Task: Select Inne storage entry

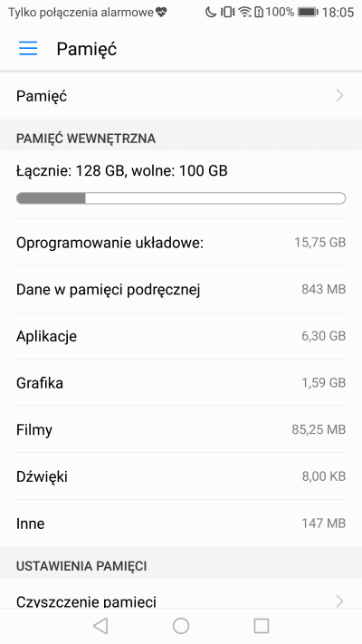Action: [181, 524]
